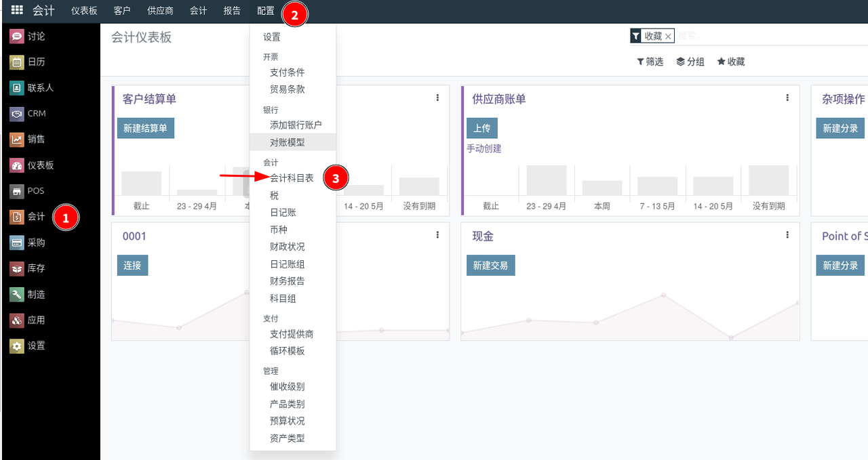Viewport: 868px width, 460px height.
Task: Open 应用 app from the sidebar
Action: pyautogui.click(x=28, y=320)
